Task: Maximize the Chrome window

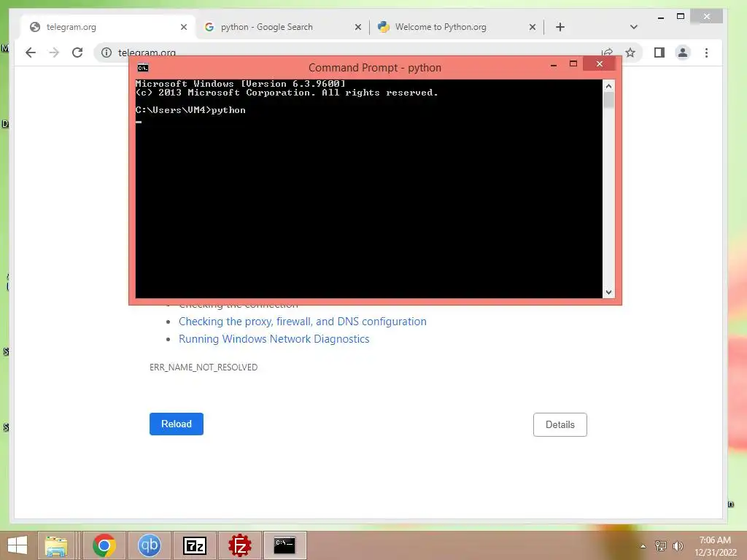Action: click(x=681, y=17)
